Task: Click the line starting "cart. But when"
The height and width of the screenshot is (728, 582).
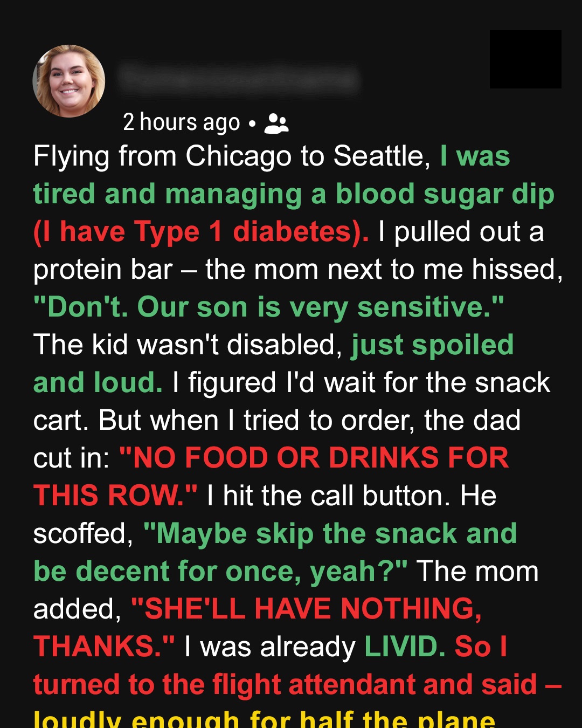Action: 276,421
